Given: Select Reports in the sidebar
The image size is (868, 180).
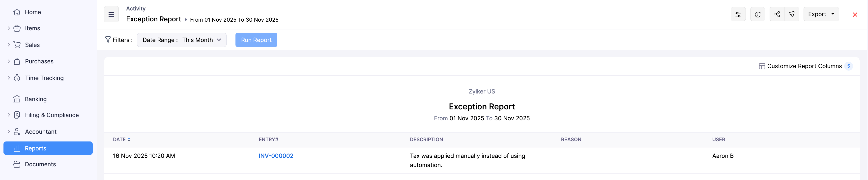Looking at the screenshot, I should pyautogui.click(x=36, y=148).
